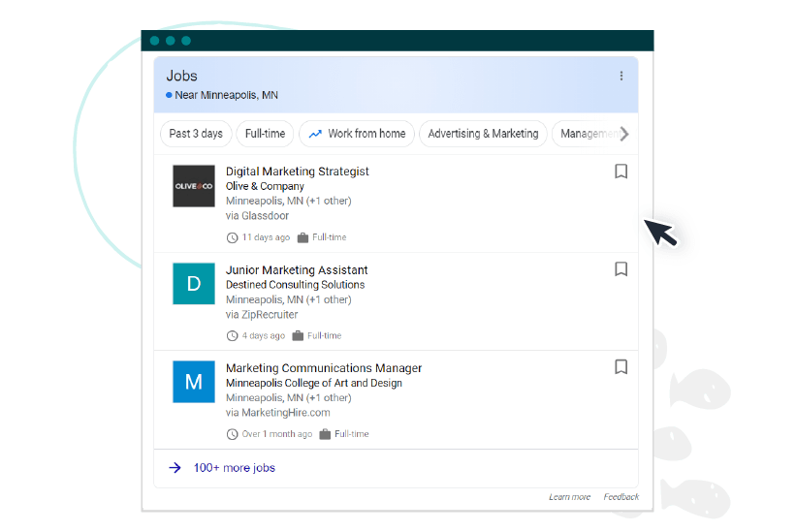Click the 11 days ago posting date
Screen dimensions: 796x532
point(266,237)
